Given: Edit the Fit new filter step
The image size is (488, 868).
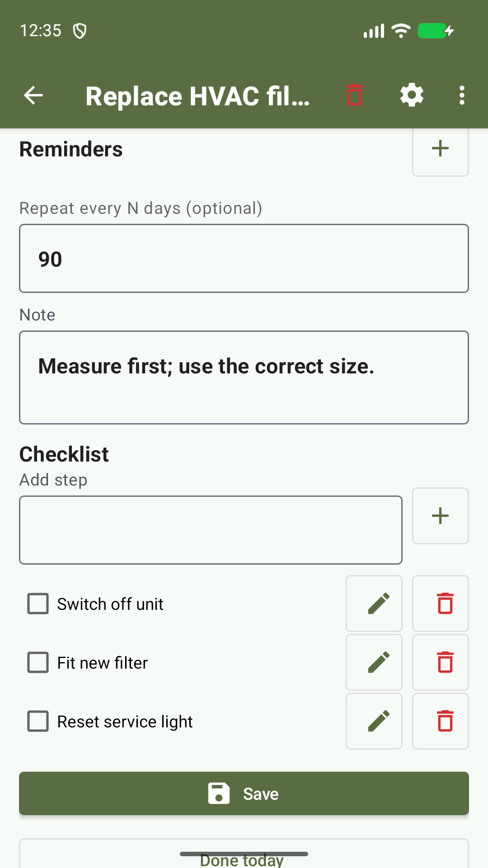Looking at the screenshot, I should coord(374,662).
